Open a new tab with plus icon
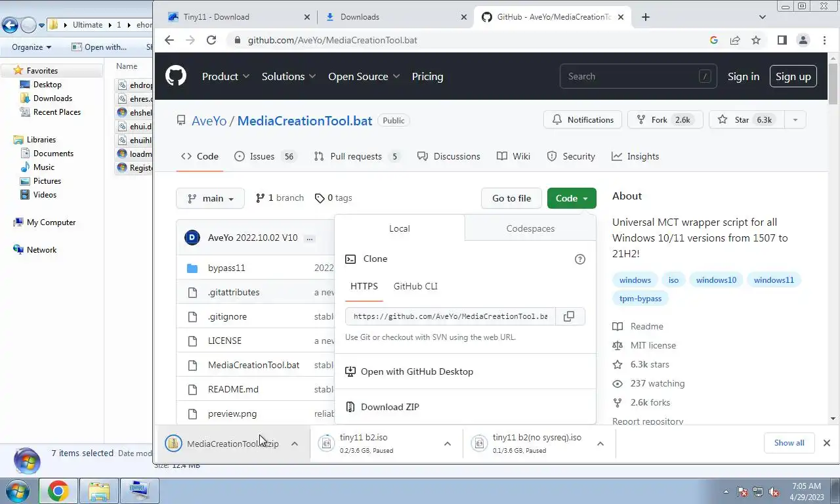This screenshot has width=840, height=504. 646,17
